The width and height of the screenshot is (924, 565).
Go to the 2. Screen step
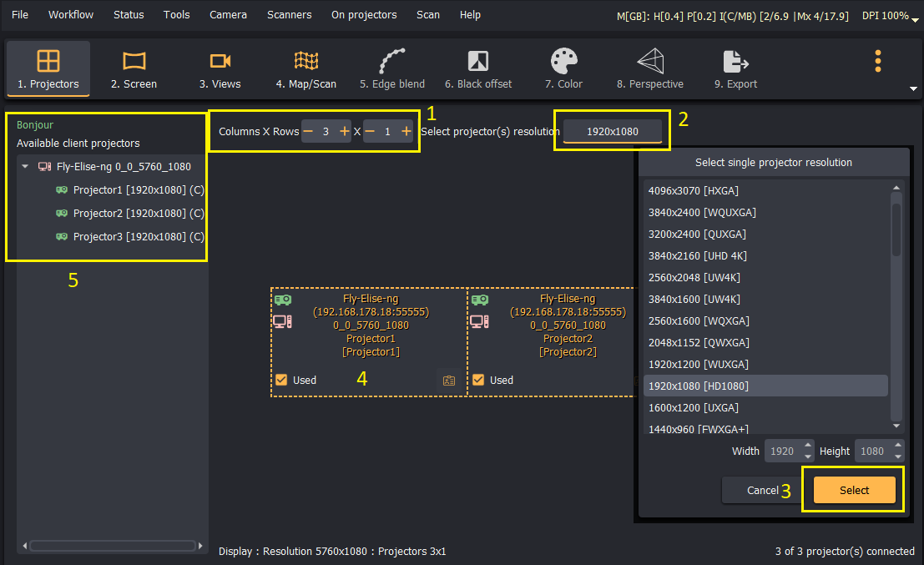click(134, 68)
